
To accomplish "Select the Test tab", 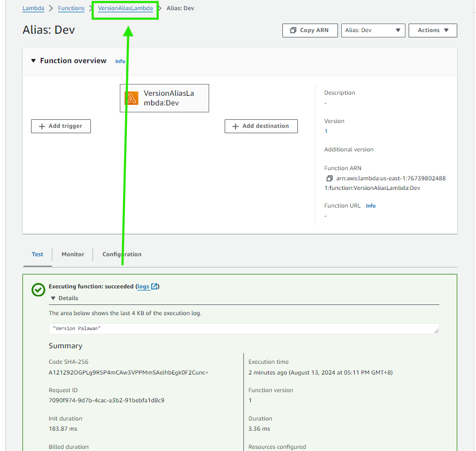I will click(x=37, y=255).
